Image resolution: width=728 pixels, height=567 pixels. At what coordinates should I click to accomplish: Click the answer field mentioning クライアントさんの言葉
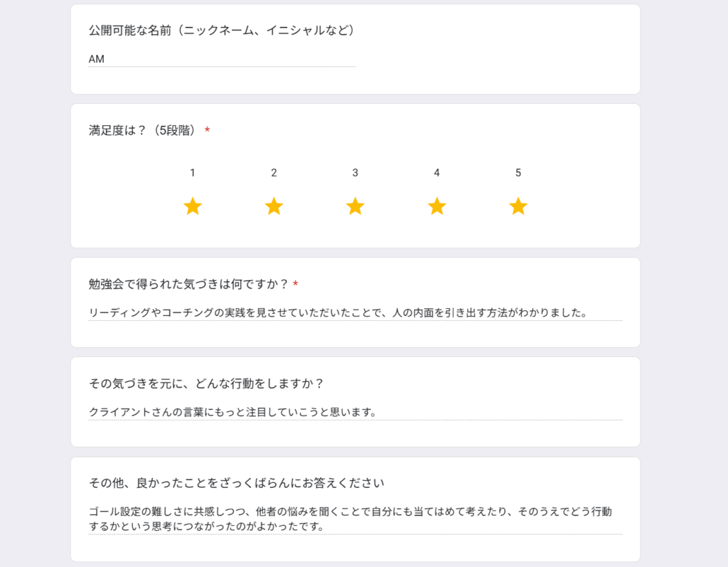pyautogui.click(x=355, y=412)
